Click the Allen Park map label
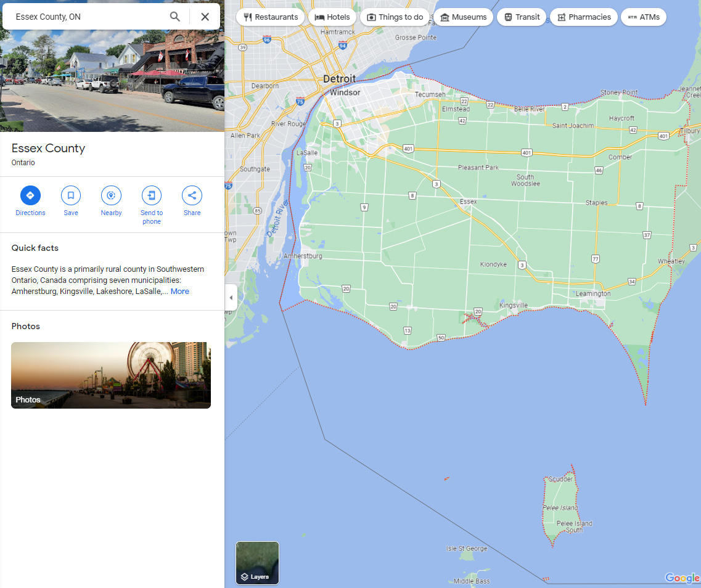This screenshot has height=588, width=701. [x=245, y=136]
